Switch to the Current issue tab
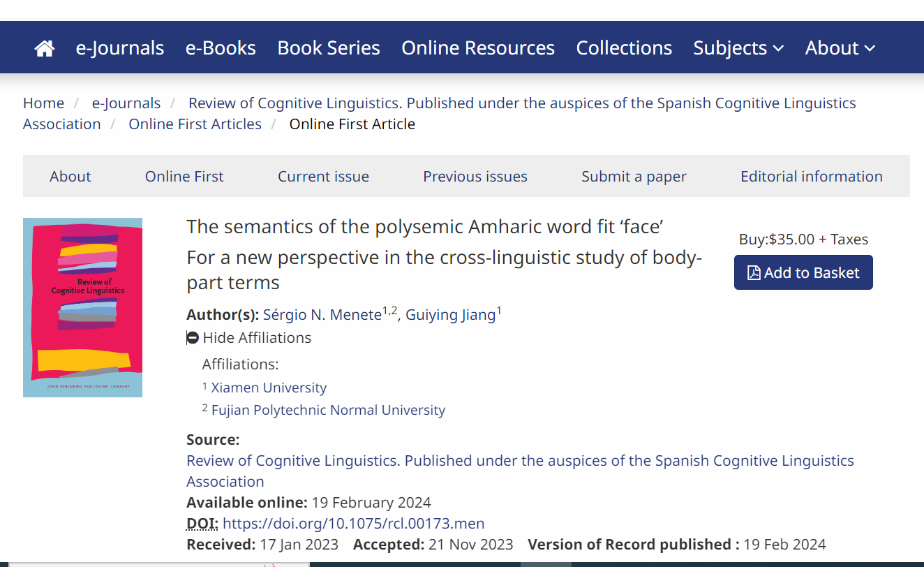 (x=323, y=177)
